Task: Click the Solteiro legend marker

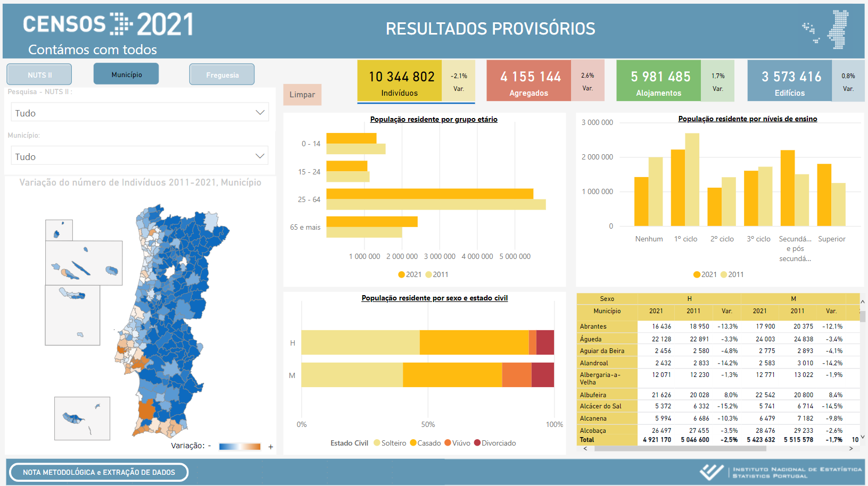Action: pos(377,443)
